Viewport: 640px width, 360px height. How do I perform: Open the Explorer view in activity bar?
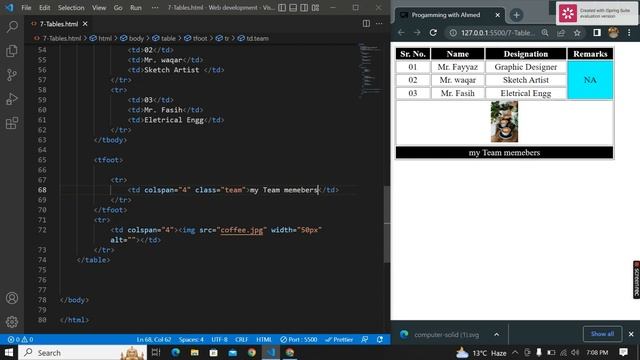point(12,51)
